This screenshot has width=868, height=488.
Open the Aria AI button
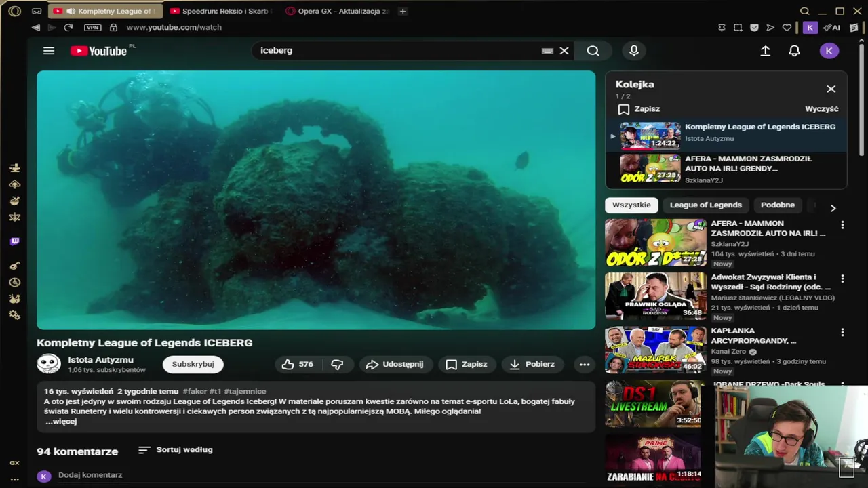point(831,28)
